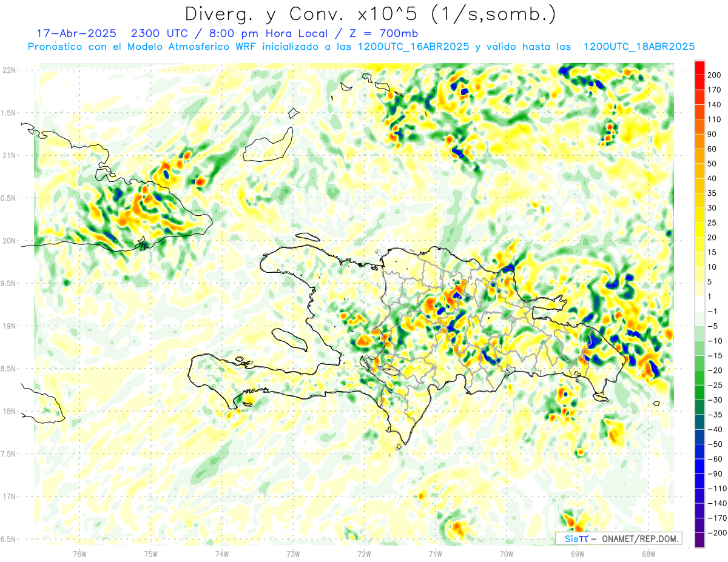Image resolution: width=728 pixels, height=562 pixels.
Task: Click the "170" colorbar value
Action: 715,90
